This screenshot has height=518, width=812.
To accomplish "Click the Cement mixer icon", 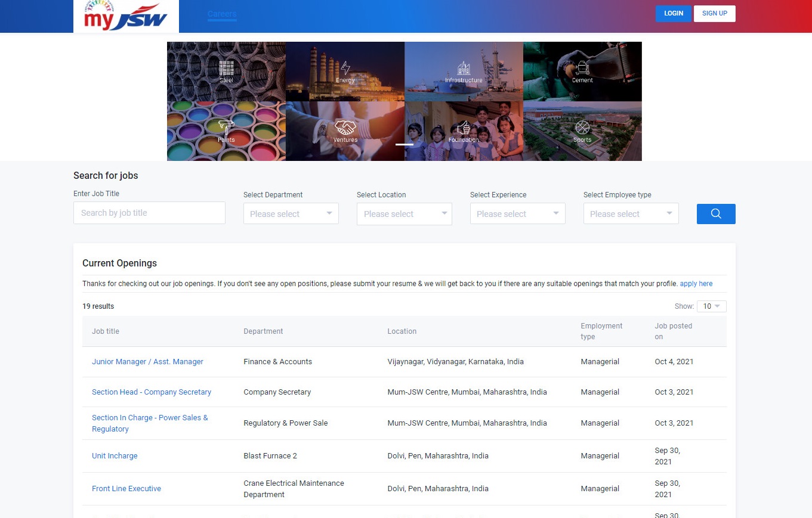I will 582,67.
